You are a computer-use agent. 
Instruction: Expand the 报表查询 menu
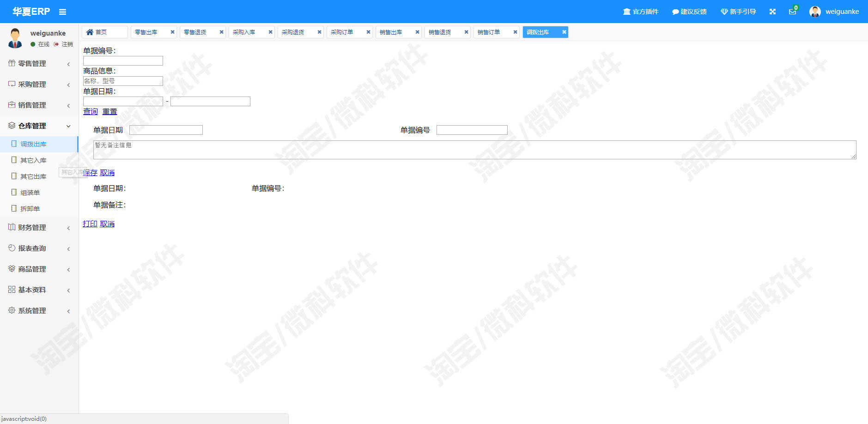point(39,248)
